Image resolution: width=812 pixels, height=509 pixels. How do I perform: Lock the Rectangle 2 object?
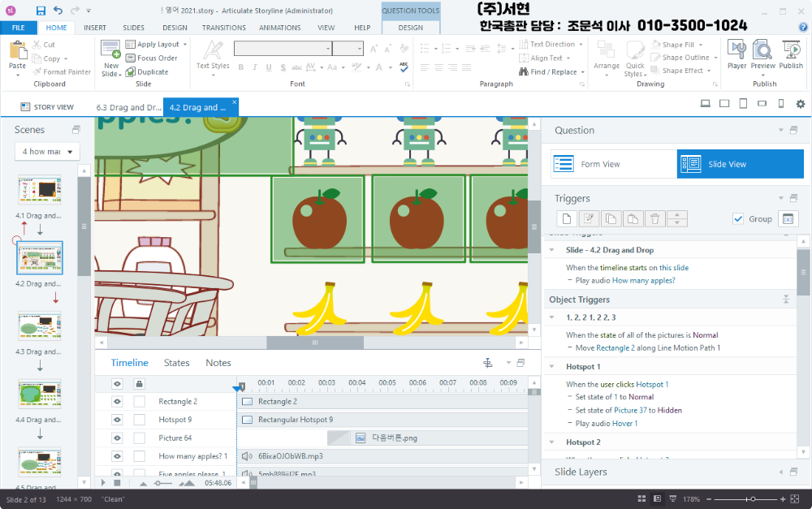(x=140, y=402)
